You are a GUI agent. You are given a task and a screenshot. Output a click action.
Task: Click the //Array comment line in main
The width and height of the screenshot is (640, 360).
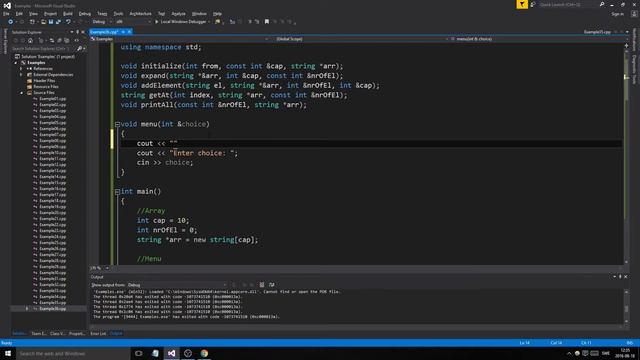(x=151, y=211)
